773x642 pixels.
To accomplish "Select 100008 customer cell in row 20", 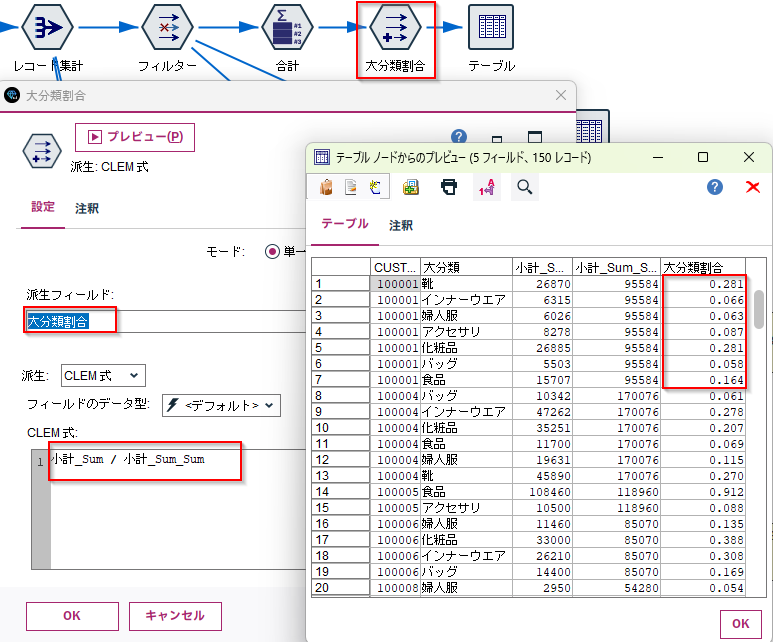I will [x=395, y=588].
